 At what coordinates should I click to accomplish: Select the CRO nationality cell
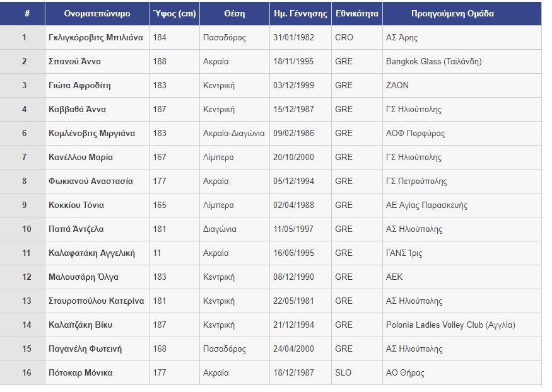pos(357,38)
